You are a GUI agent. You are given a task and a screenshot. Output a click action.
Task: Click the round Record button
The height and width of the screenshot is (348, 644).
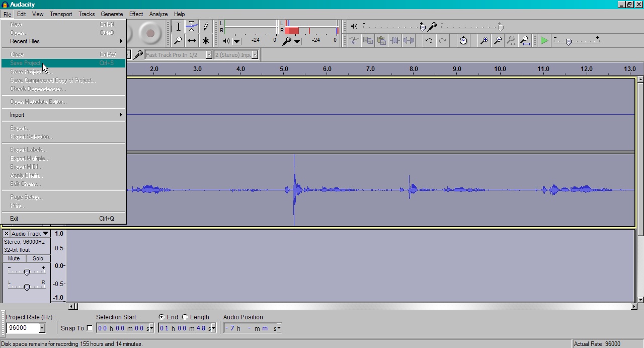pyautogui.click(x=149, y=33)
